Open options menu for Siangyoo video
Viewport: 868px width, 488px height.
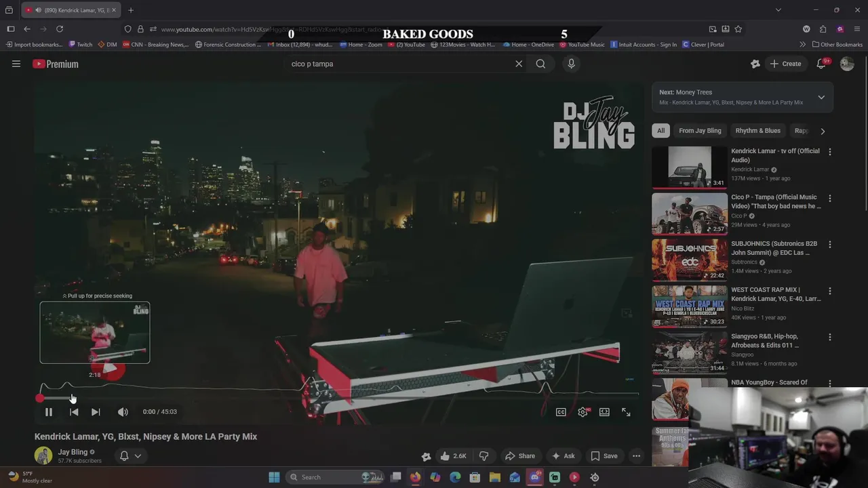pyautogui.click(x=829, y=337)
